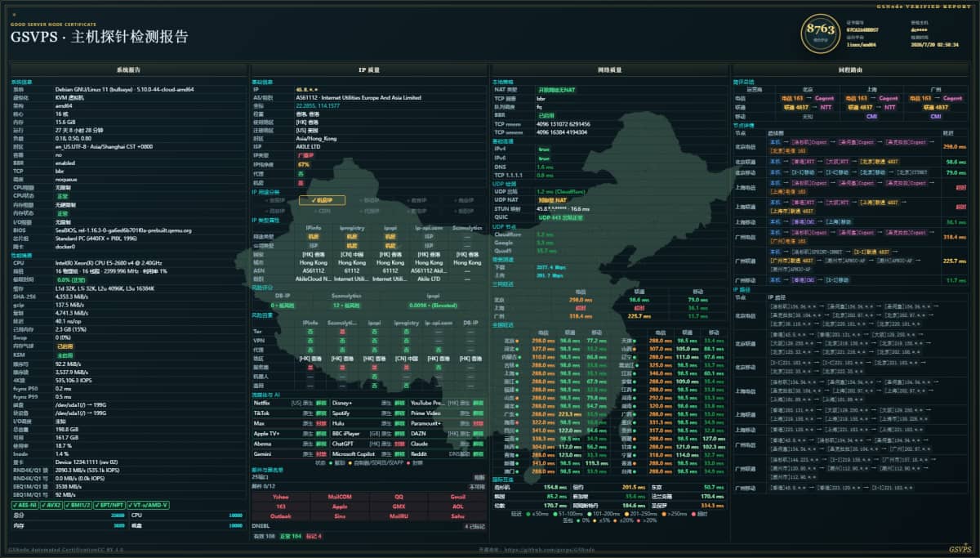Click the Device 1234:1111 (rev 02) value
Image resolution: width=980 pixels, height=558 pixels.
pos(87,462)
